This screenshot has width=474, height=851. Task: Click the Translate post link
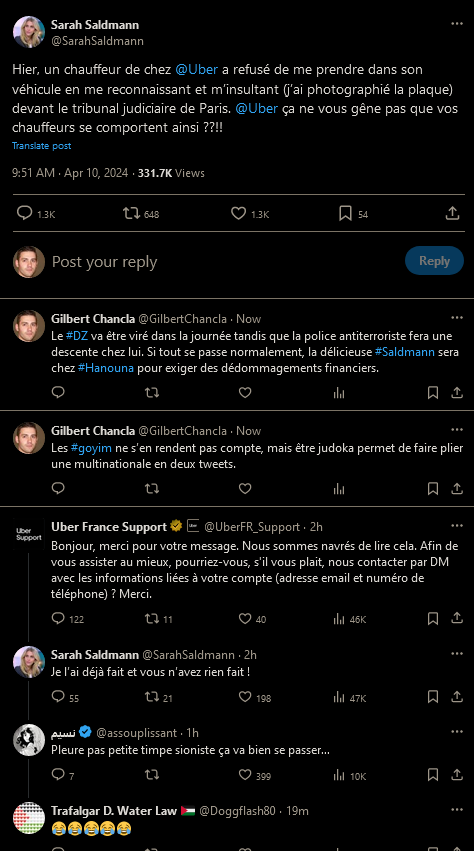pos(42,145)
